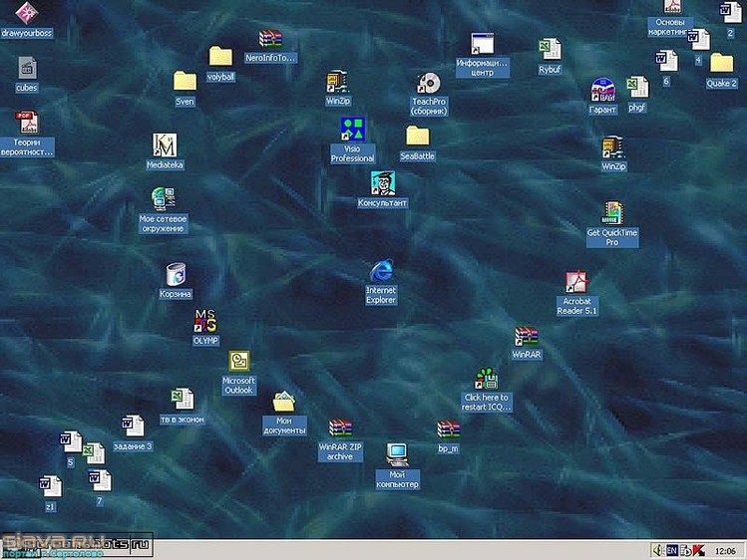Select the SeaBattle folder
This screenshot has width=747, height=560.
[417, 137]
